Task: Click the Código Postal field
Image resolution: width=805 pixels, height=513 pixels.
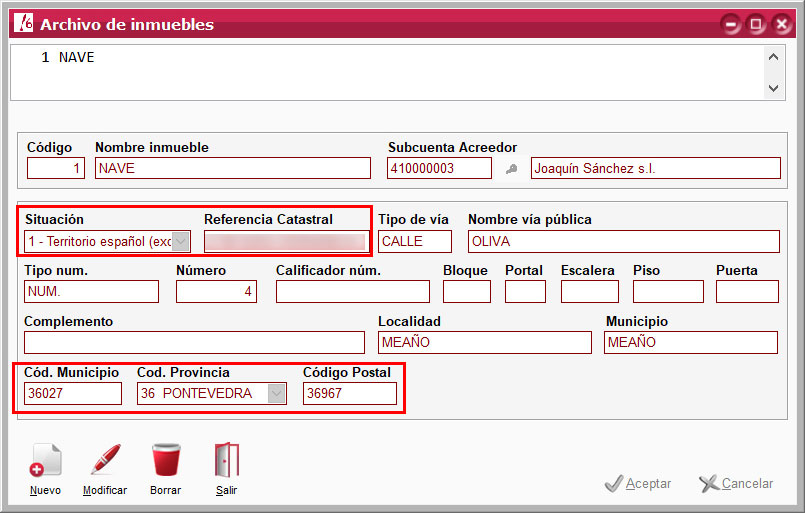Action: tap(349, 394)
